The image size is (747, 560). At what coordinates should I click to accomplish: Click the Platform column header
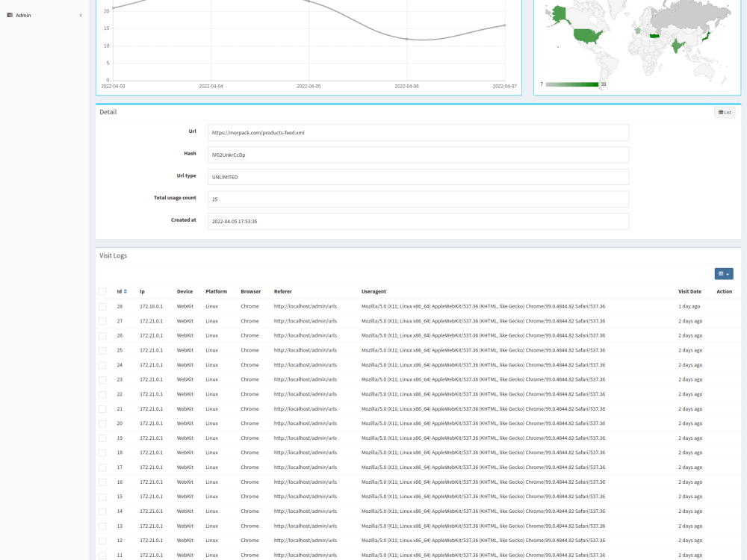tap(217, 291)
